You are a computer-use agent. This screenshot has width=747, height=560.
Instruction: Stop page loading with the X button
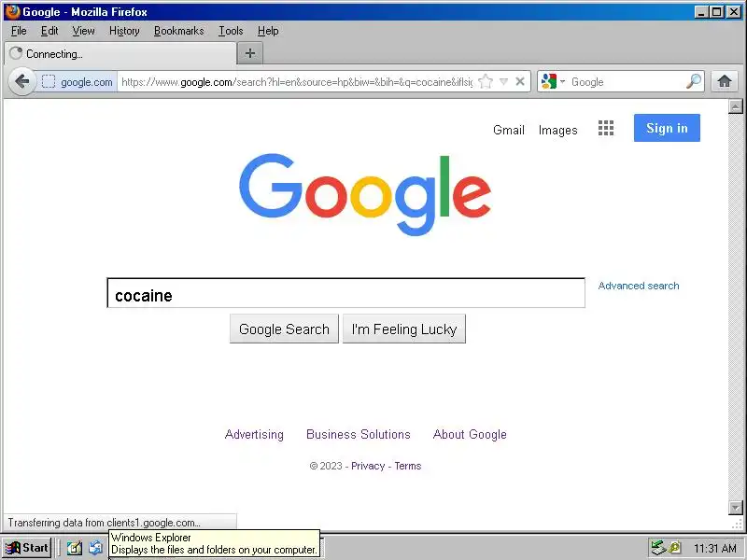pyautogui.click(x=520, y=82)
